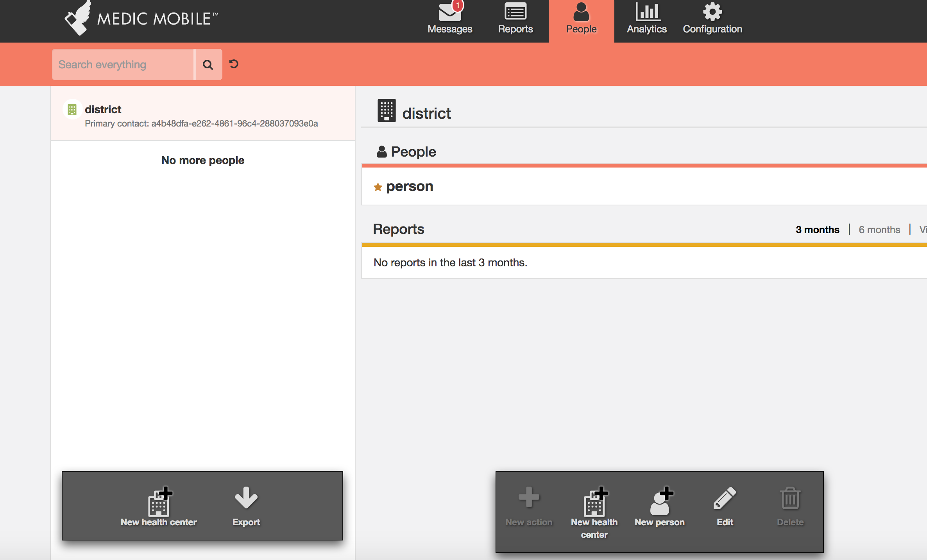Switch to the Reports tab
Viewport: 927px width, 560px height.
point(515,19)
